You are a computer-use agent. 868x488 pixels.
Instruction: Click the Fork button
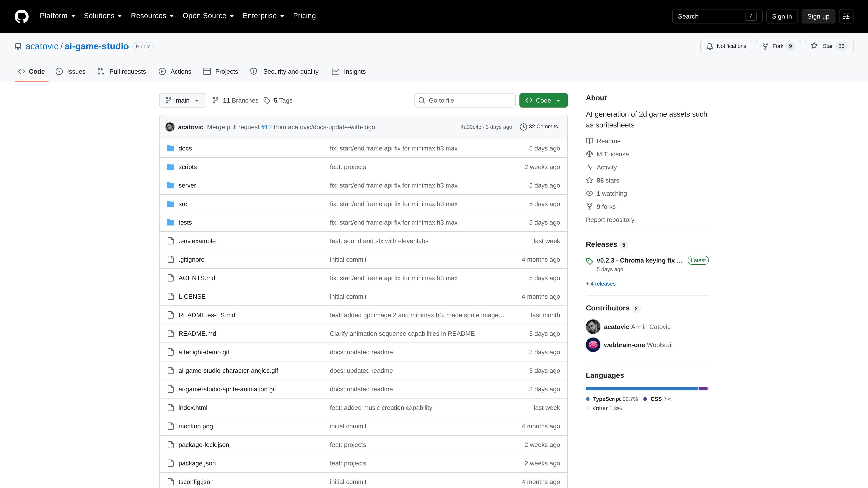[x=778, y=46]
